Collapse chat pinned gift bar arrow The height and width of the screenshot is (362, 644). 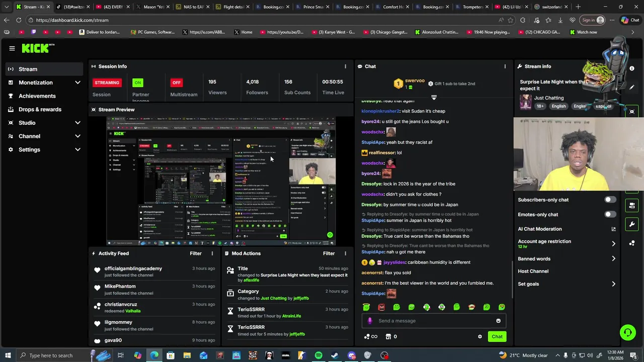pyautogui.click(x=434, y=97)
